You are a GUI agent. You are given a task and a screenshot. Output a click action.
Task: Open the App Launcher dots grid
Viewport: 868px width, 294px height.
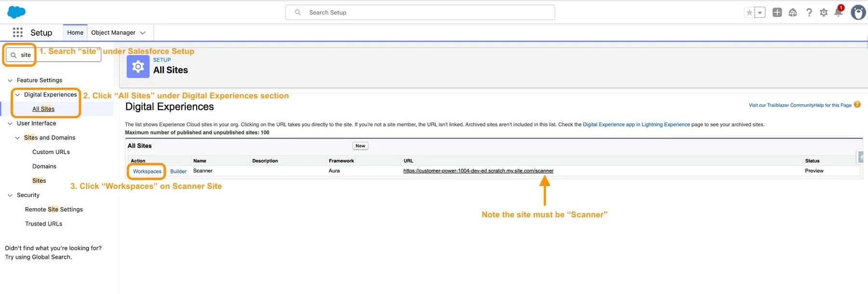pyautogui.click(x=18, y=32)
